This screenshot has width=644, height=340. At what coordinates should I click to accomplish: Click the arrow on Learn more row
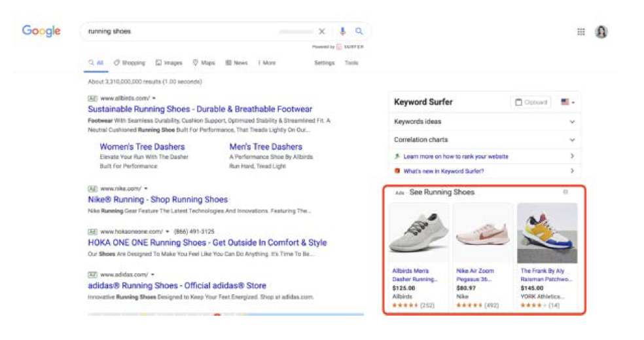pos(572,156)
